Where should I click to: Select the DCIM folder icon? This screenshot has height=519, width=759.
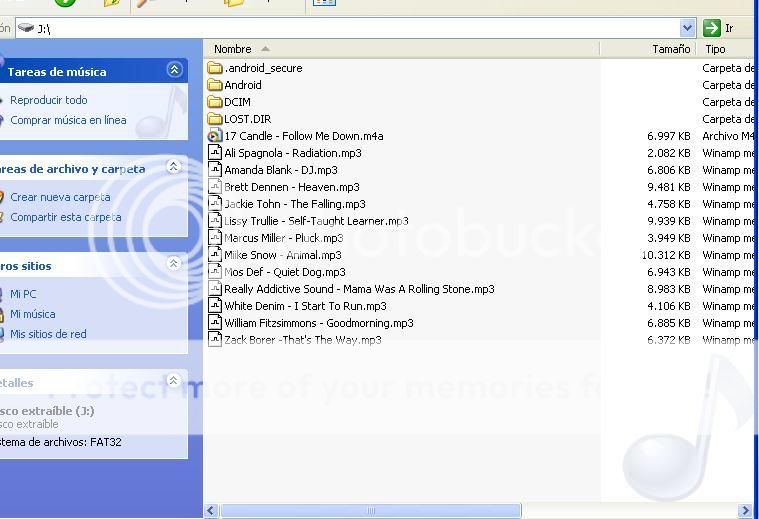(214, 102)
